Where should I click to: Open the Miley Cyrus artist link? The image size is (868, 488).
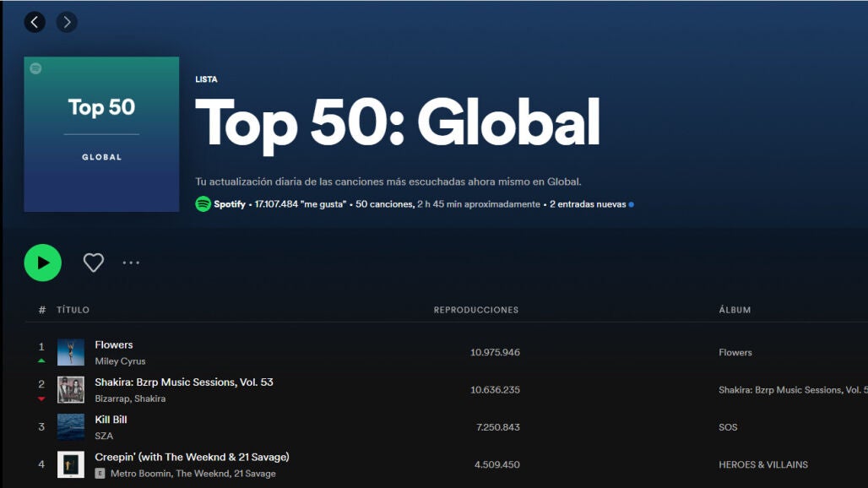(x=120, y=361)
